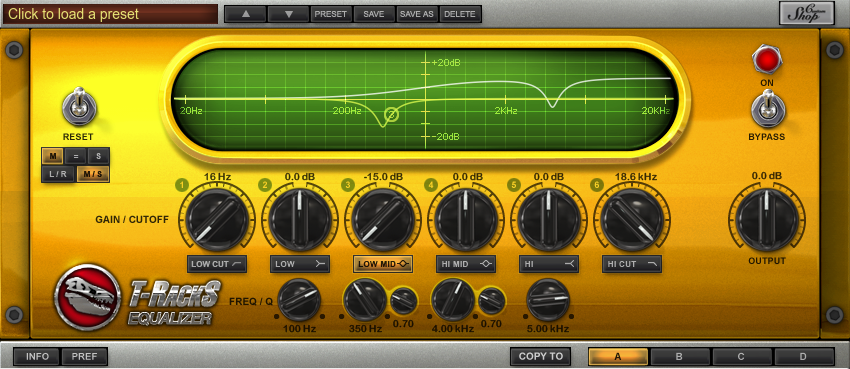This screenshot has width=850, height=369.
Task: Click the 4.00 kHz frequency knob
Action: click(x=453, y=300)
